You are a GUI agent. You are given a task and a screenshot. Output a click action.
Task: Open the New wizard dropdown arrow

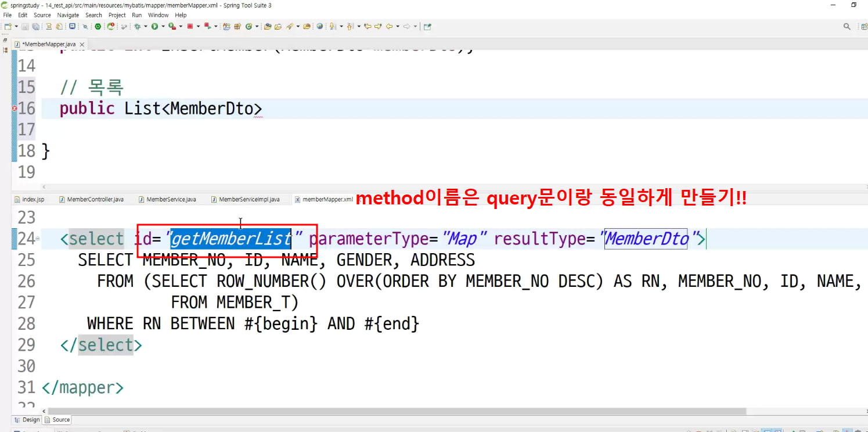pos(16,26)
